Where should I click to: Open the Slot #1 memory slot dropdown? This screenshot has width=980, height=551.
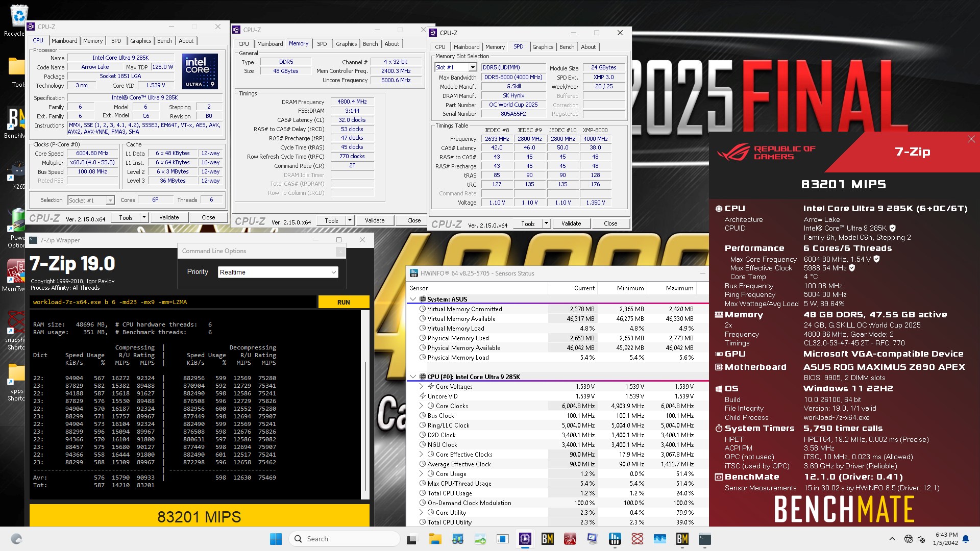click(x=455, y=67)
